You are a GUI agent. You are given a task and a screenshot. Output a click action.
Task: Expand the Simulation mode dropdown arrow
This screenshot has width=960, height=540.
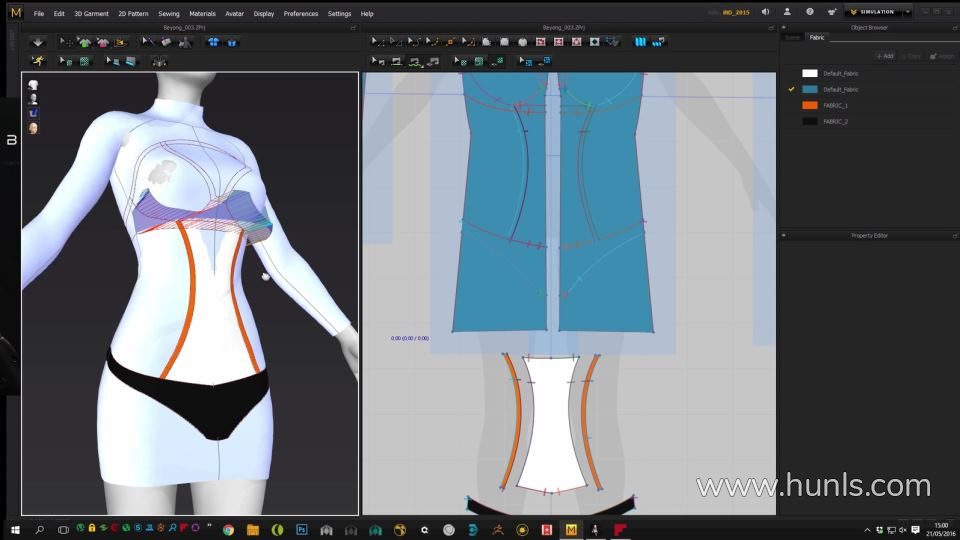907,12
